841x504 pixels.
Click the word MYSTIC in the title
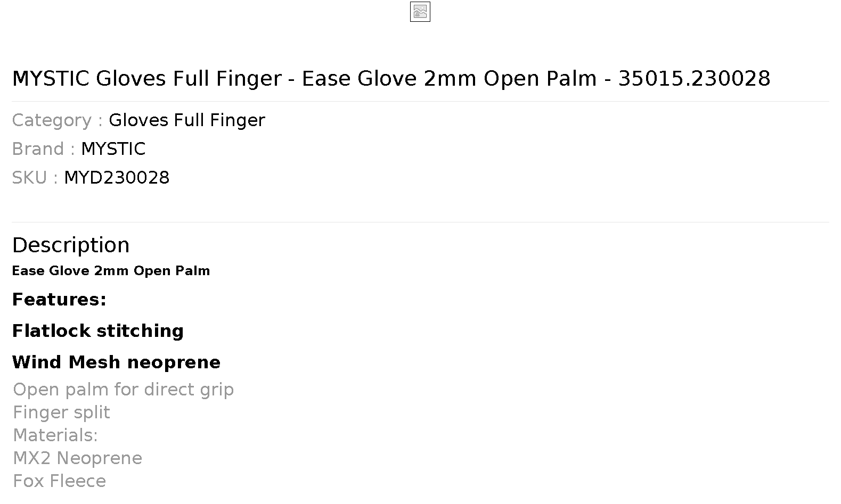[51, 79]
